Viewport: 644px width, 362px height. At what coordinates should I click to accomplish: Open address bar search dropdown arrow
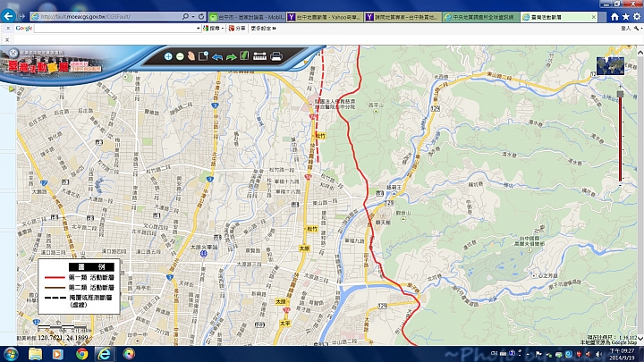tap(192, 16)
